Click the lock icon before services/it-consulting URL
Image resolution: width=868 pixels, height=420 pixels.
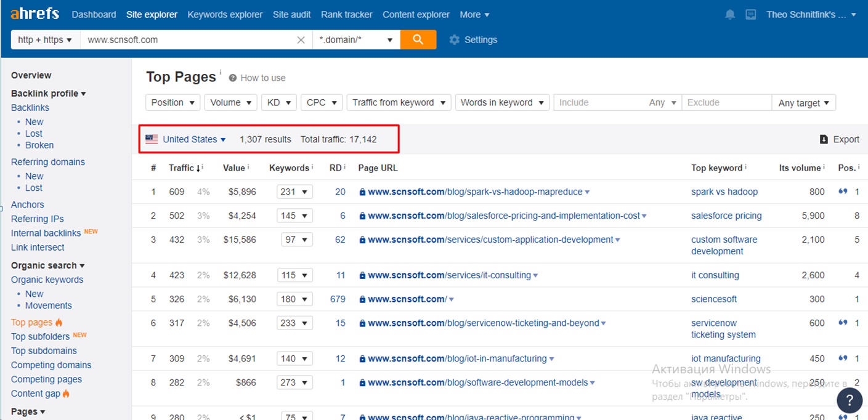click(x=362, y=275)
